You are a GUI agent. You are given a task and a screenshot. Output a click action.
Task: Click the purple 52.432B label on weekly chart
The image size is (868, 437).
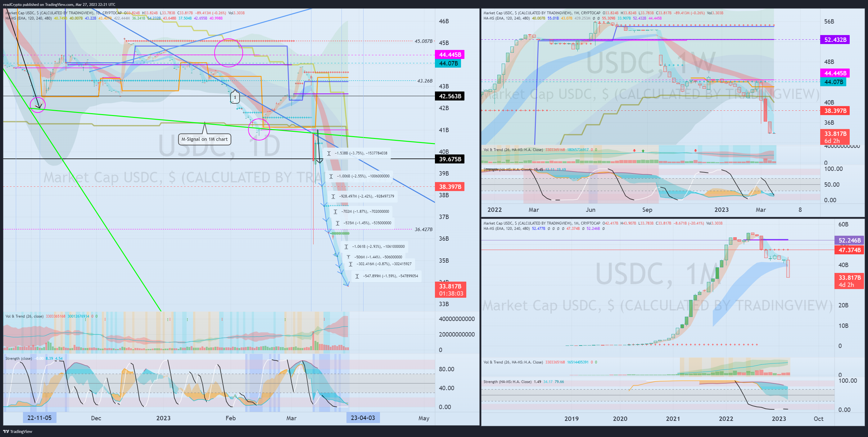(835, 40)
